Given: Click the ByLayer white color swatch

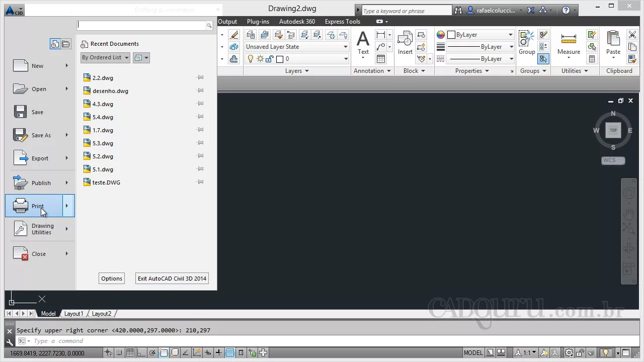Looking at the screenshot, I should point(451,35).
